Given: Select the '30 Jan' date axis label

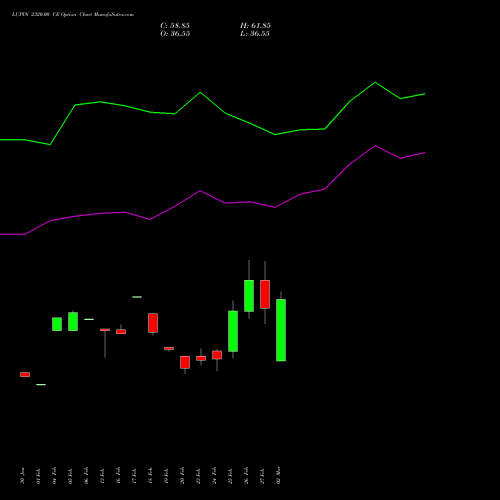Looking at the screenshot, I should pos(22,476).
